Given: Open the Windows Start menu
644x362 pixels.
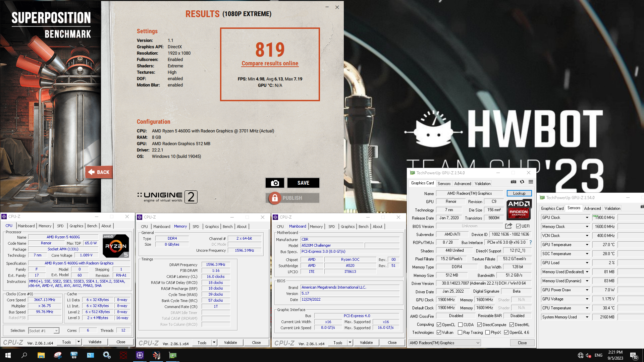Looking at the screenshot, I should point(8,355).
